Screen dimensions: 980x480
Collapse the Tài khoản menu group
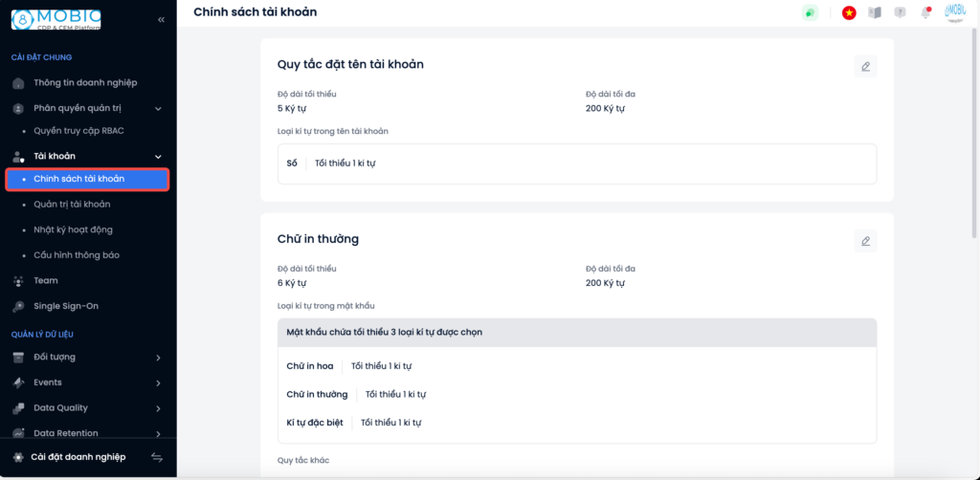click(x=158, y=157)
